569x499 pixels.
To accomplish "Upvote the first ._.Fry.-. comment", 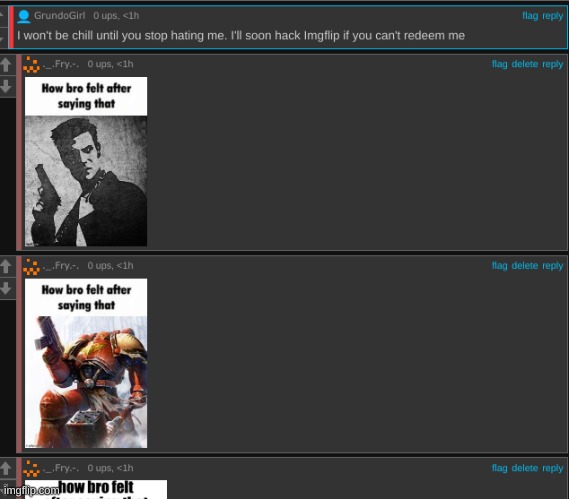I will pos(6,65).
